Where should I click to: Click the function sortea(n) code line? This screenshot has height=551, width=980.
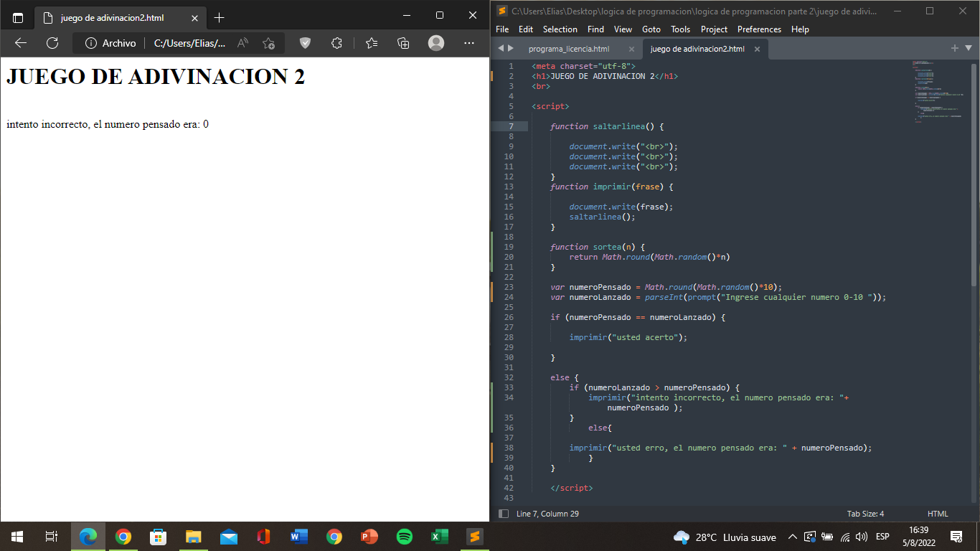point(598,247)
